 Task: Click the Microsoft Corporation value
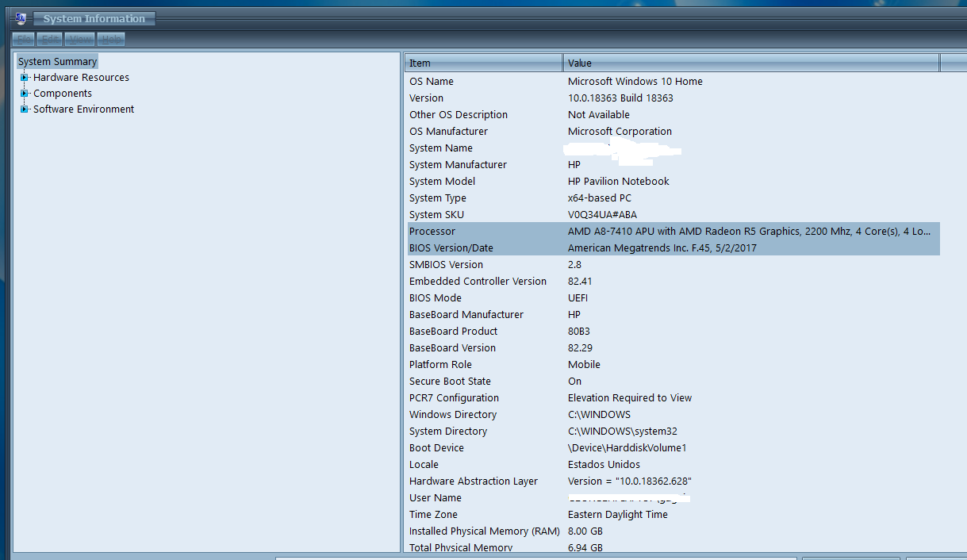tap(620, 132)
